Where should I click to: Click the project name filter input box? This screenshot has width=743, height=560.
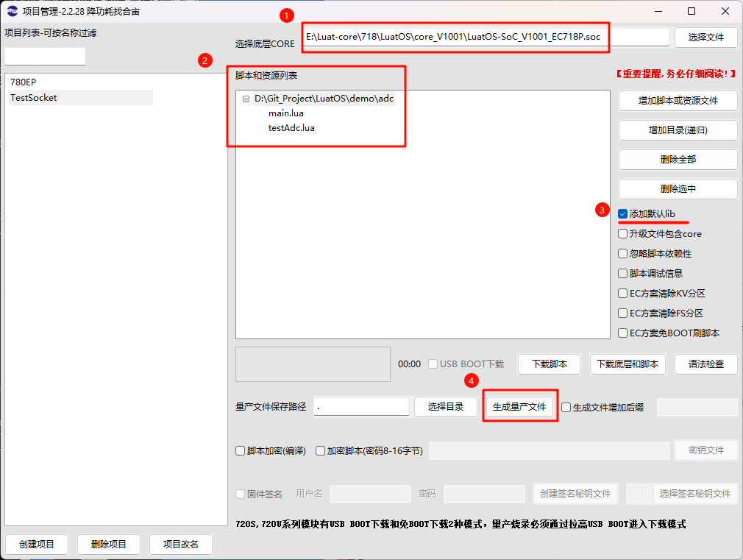pos(44,54)
